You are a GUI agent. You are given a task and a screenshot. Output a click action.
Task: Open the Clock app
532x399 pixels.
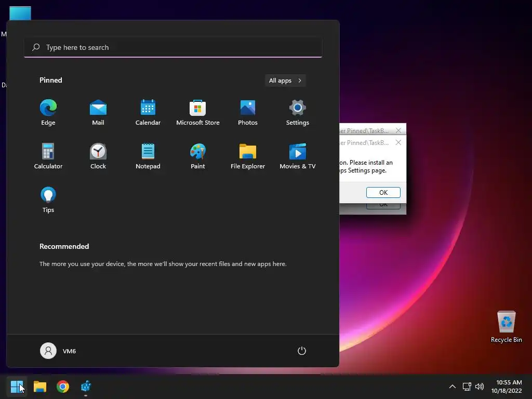pos(98,156)
